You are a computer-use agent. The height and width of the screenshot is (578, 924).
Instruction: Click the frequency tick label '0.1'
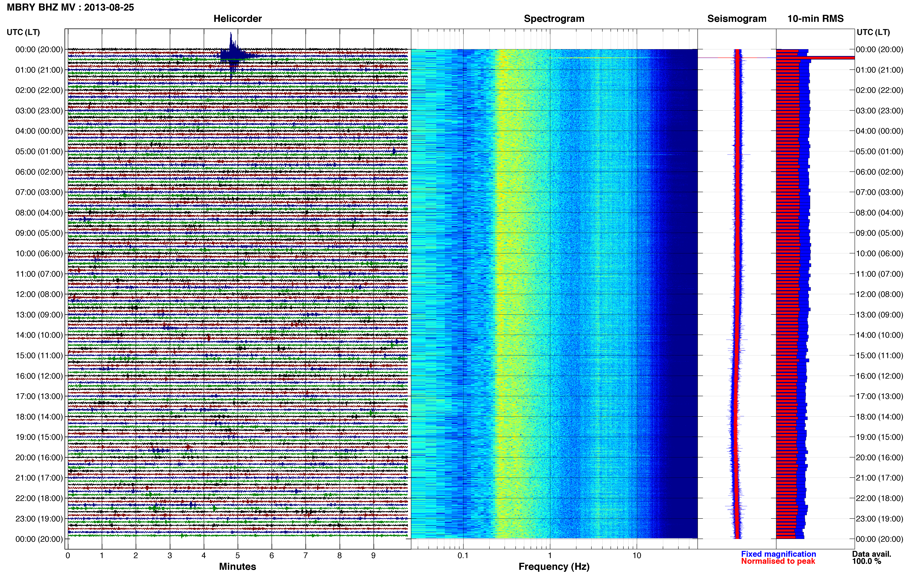point(463,555)
